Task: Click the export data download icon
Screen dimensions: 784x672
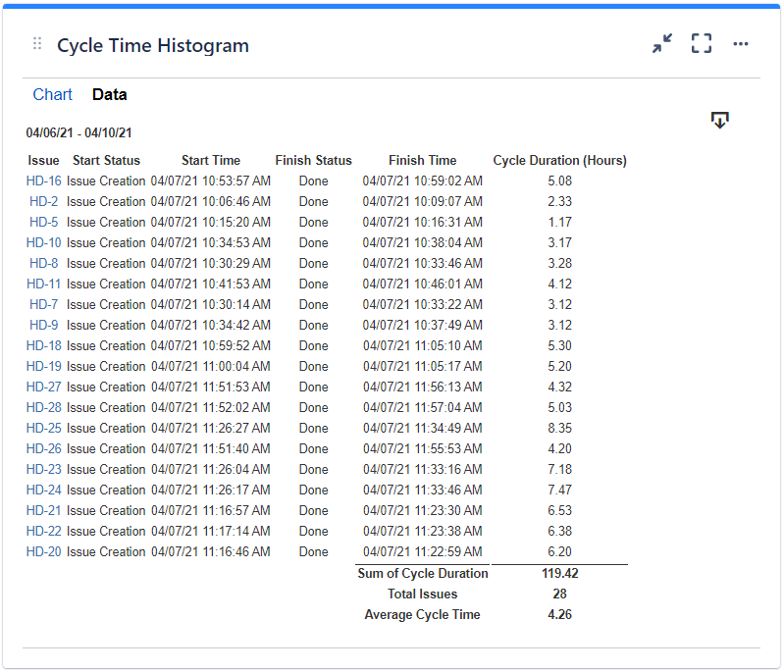Action: pyautogui.click(x=719, y=120)
